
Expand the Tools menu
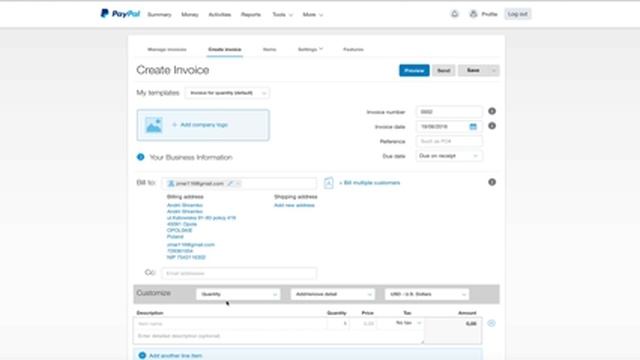click(282, 15)
